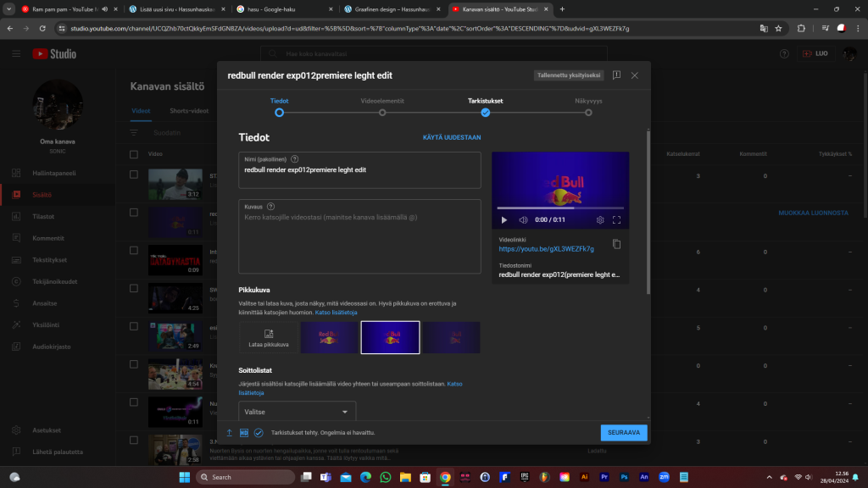Screen dimensions: 868x488
Task: Click the Suodatin filter icon
Action: tap(134, 133)
